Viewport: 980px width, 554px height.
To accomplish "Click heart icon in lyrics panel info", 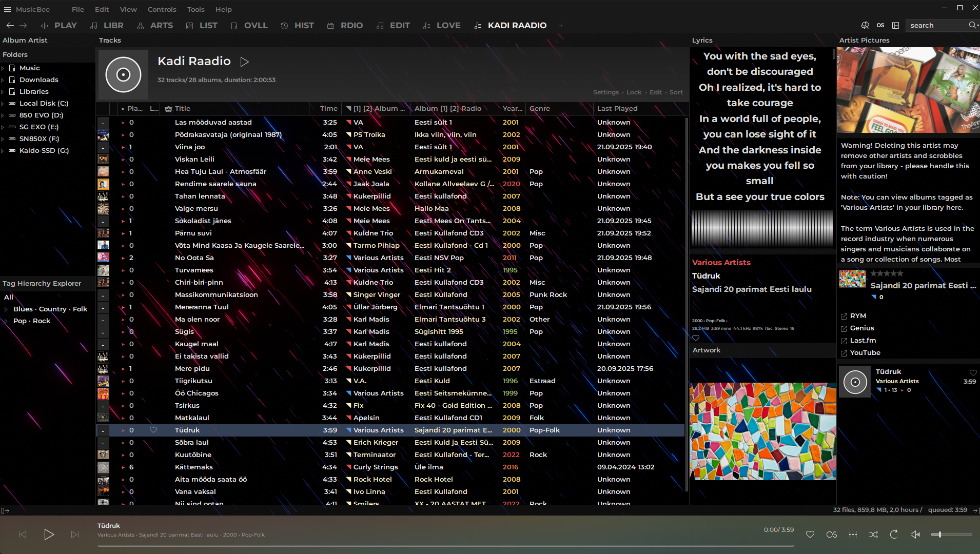I will [x=696, y=338].
